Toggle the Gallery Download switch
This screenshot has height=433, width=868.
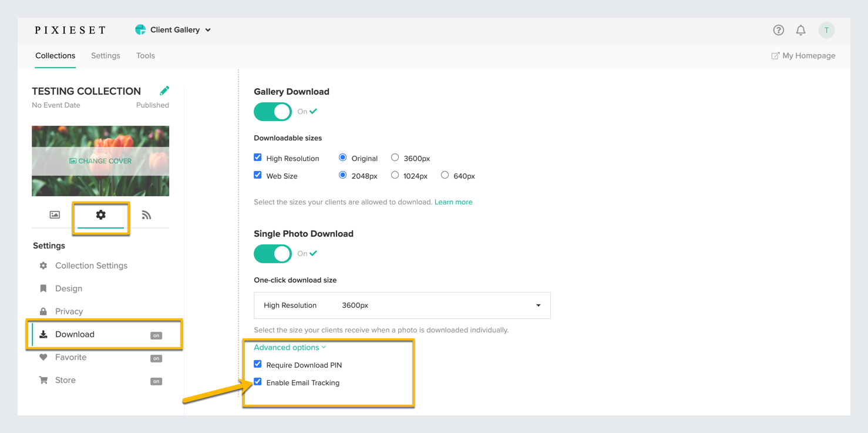272,112
